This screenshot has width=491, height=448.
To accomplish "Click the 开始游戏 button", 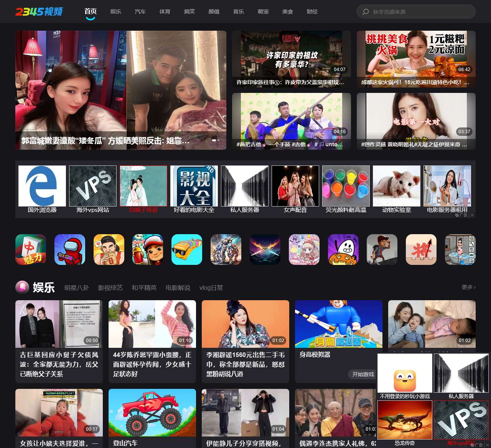I will click(x=363, y=374).
